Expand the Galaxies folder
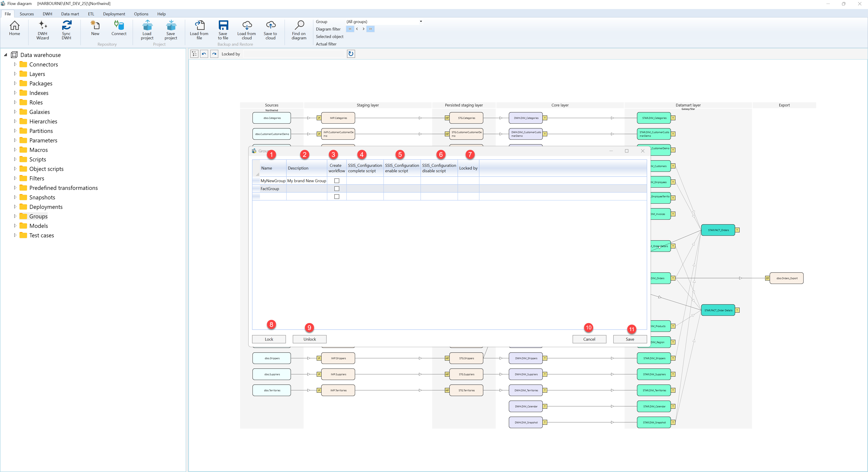 tap(15, 111)
